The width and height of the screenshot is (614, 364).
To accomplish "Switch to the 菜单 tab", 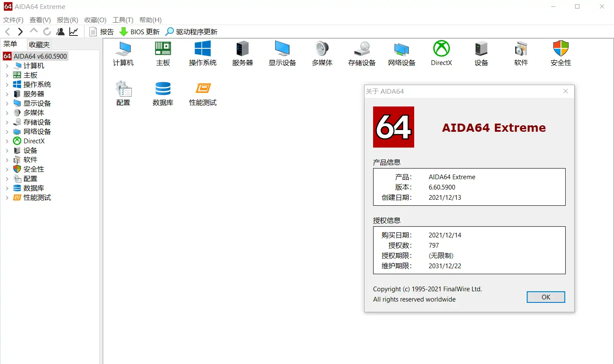I will coord(10,44).
